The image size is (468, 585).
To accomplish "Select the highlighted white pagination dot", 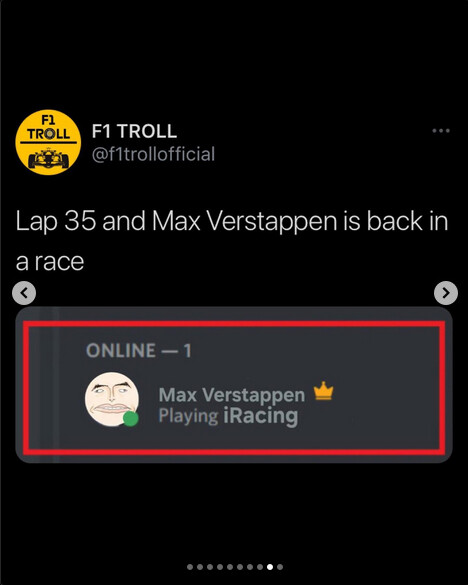I will click(x=270, y=567).
